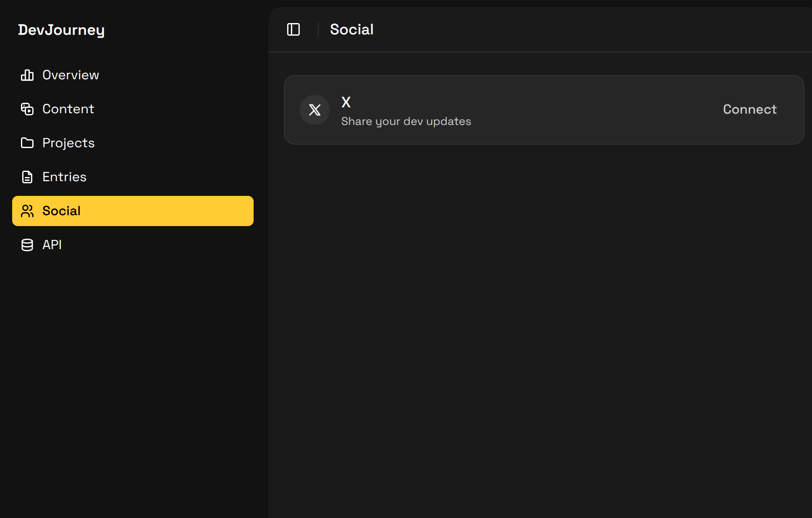
Task: Click the DevJourney logo title
Action: point(61,30)
